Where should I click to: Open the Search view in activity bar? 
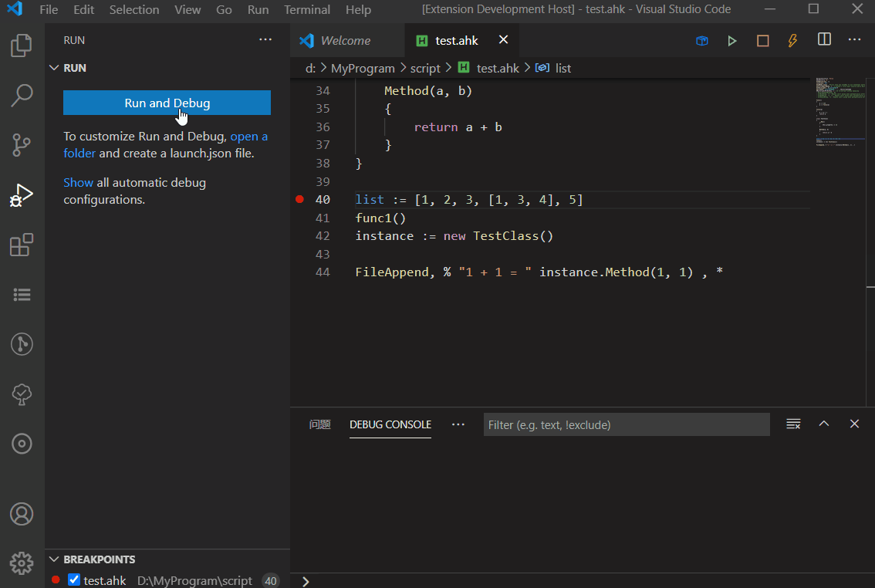click(22, 96)
